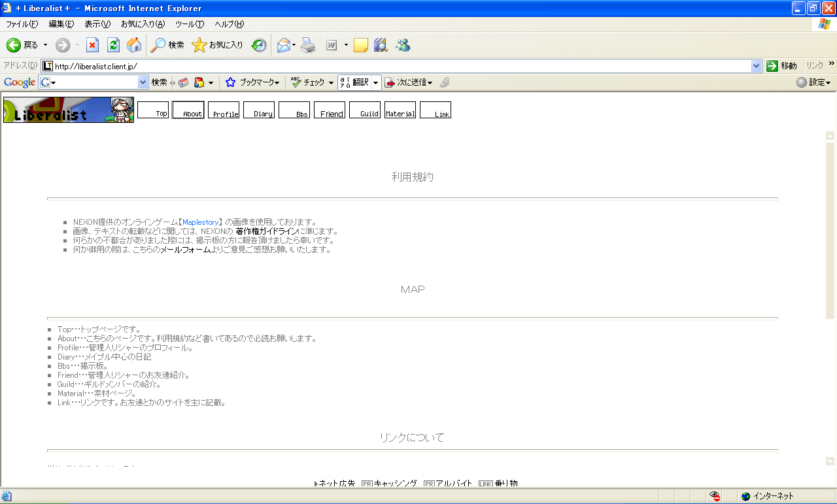Open the Help (ヘルプ) menu
Viewport: 837px width, 504px height.
[230, 24]
